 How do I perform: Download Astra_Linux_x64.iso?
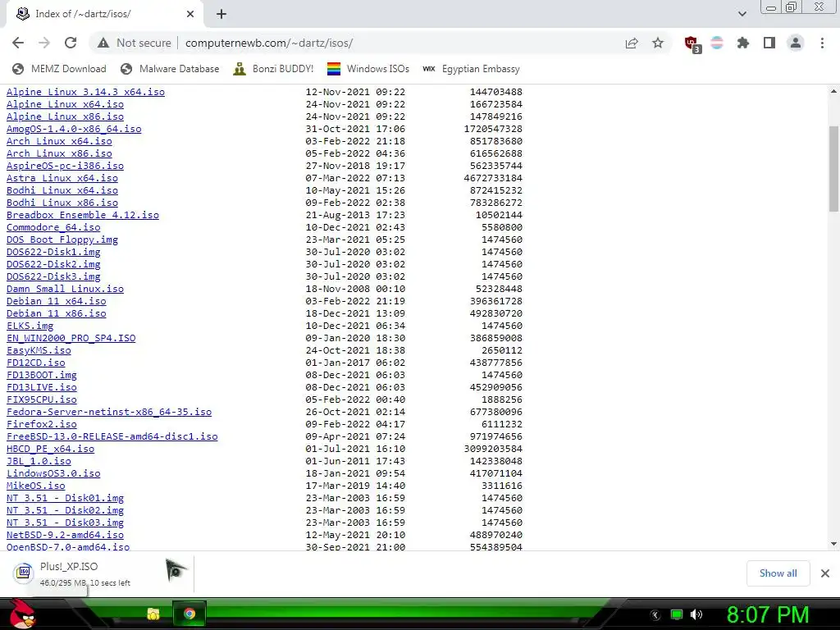[62, 178]
